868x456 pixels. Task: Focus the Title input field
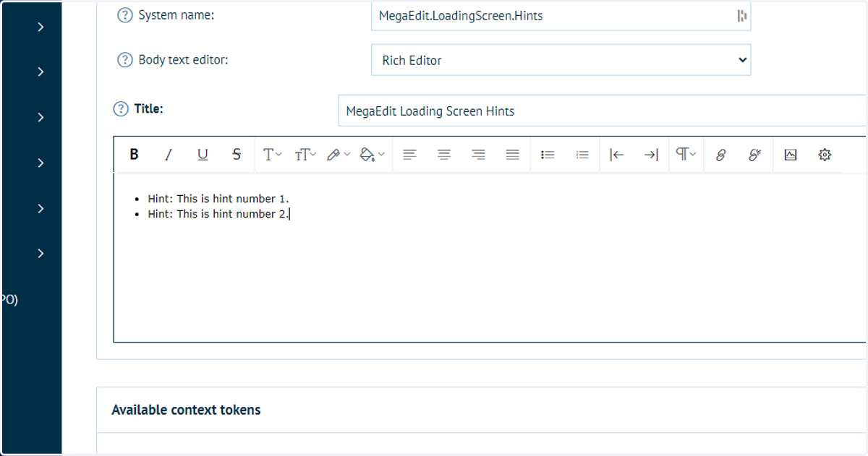602,111
